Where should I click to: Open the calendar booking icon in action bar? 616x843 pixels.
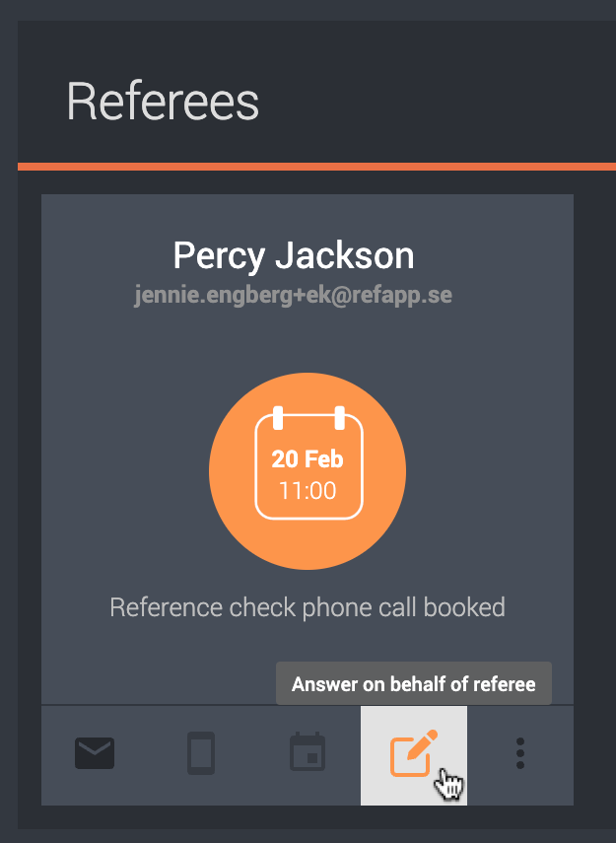pos(308,751)
